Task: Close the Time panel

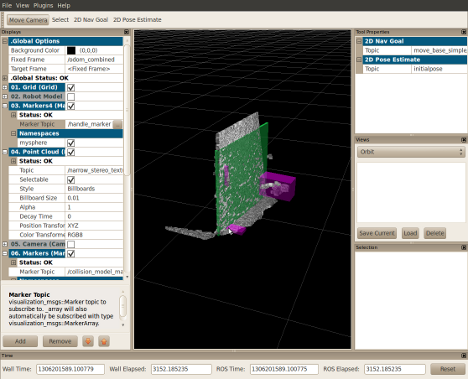Action: click(x=464, y=356)
